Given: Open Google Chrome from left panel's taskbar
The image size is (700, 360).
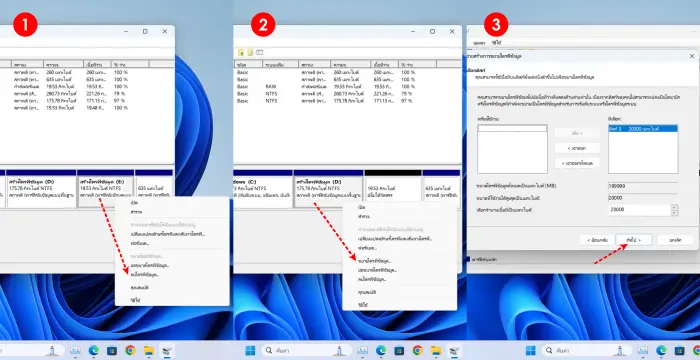Looking at the screenshot, I should click(x=130, y=351).
